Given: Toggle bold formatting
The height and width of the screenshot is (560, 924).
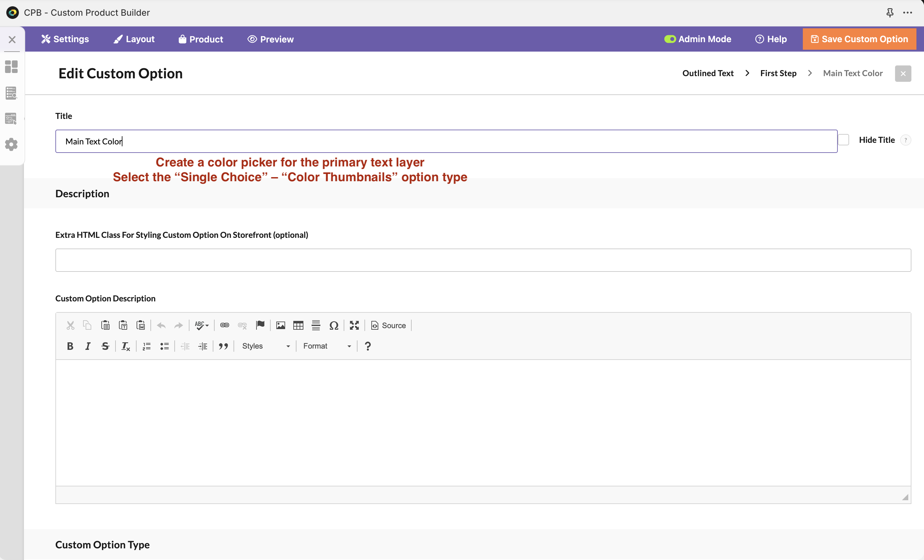Looking at the screenshot, I should click(x=70, y=346).
